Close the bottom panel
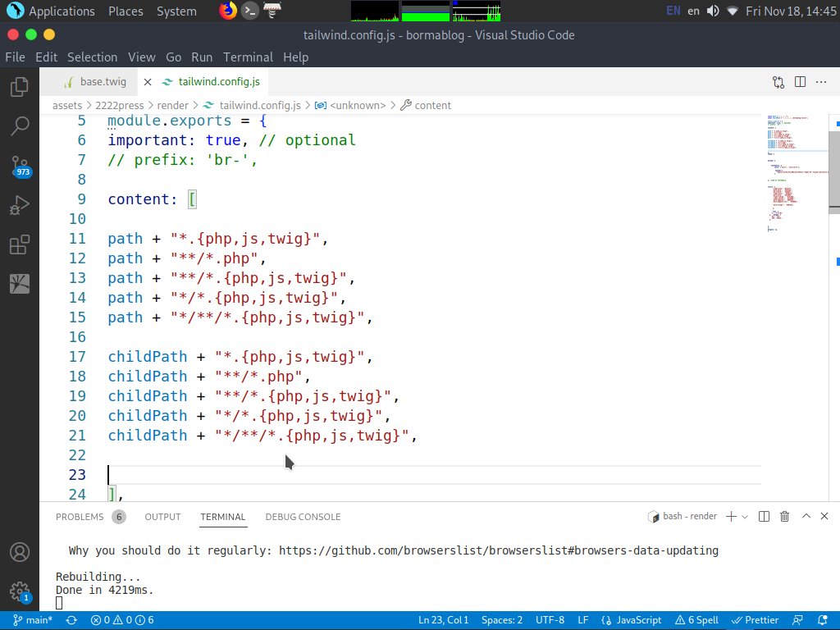Image resolution: width=840 pixels, height=630 pixels. click(824, 517)
